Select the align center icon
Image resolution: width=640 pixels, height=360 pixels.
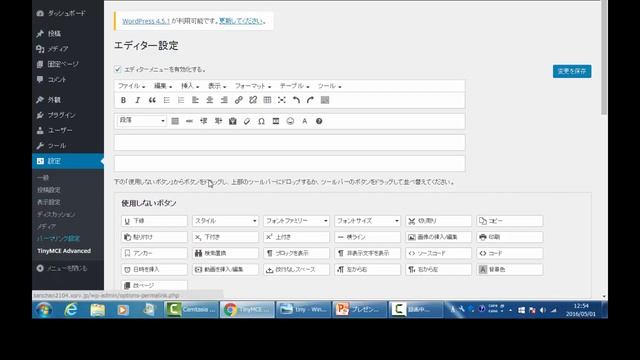click(210, 100)
